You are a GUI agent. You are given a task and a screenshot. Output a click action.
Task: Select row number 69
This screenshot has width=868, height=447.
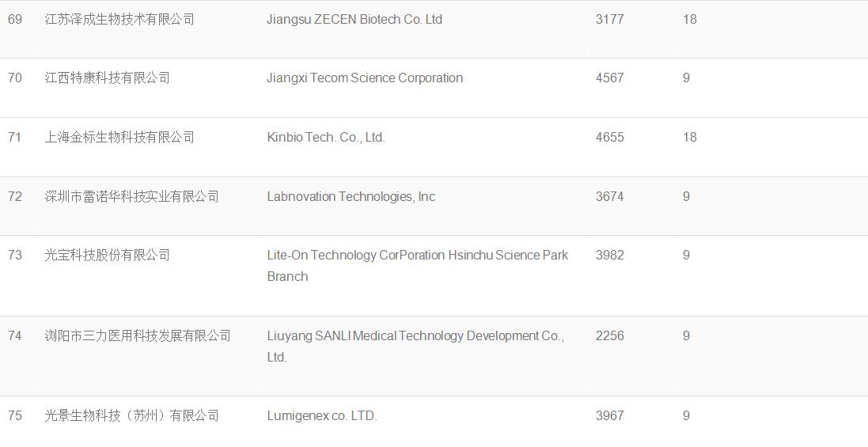click(x=15, y=19)
